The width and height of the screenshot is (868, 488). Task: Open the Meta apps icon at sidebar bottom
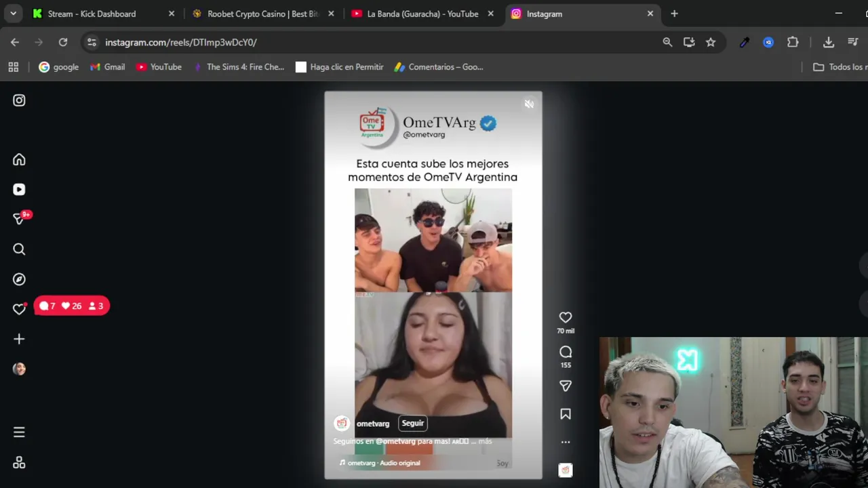coord(19,462)
